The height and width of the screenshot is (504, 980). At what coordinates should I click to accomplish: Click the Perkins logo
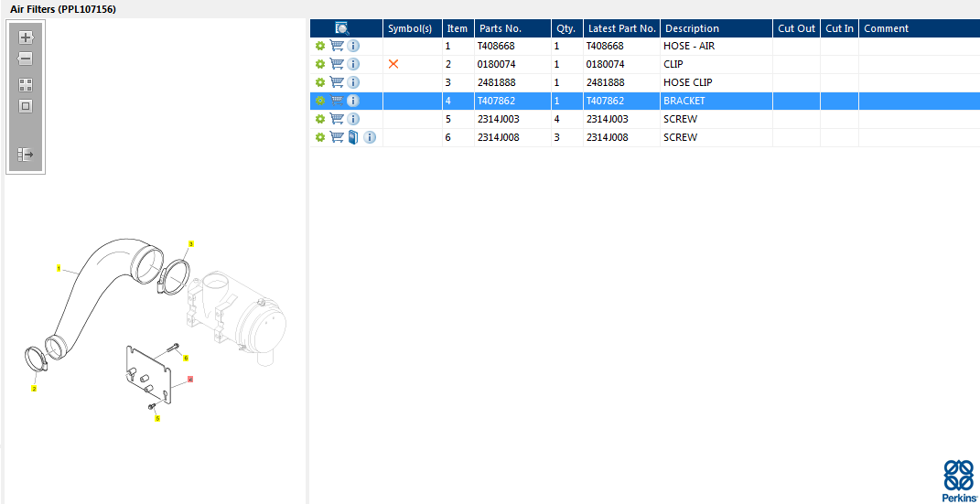click(x=958, y=479)
